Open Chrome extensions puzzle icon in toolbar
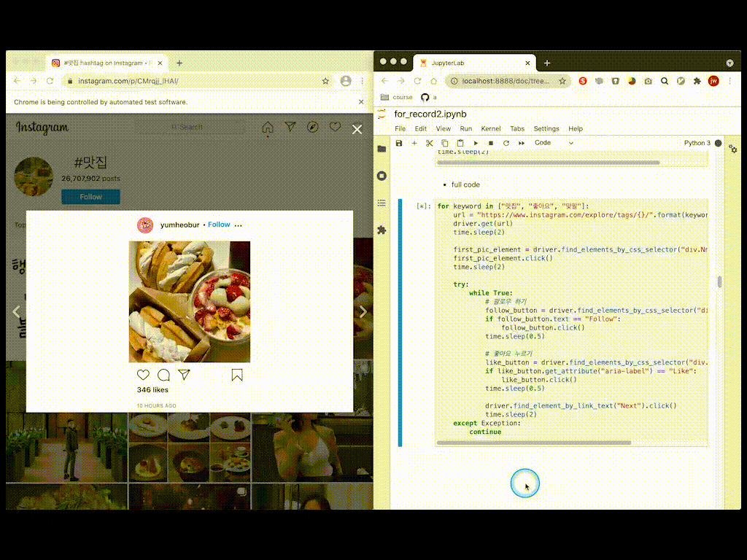This screenshot has width=747, height=560. (697, 81)
